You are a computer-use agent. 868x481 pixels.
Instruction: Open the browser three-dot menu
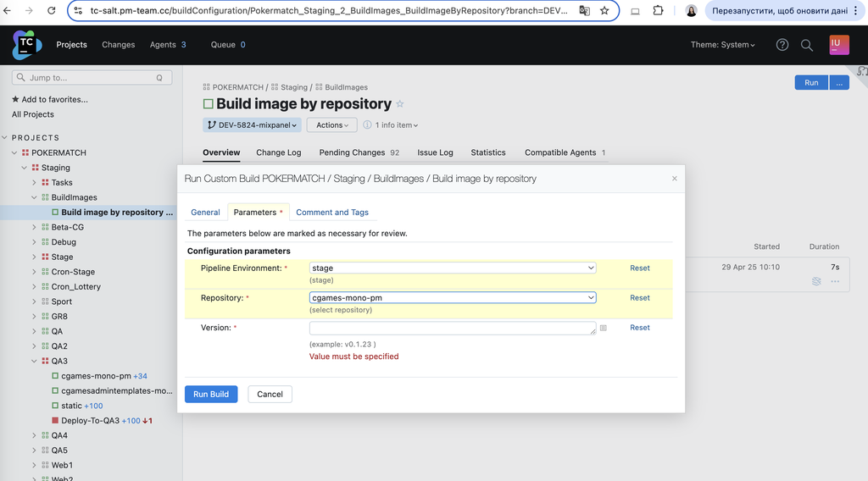856,10
